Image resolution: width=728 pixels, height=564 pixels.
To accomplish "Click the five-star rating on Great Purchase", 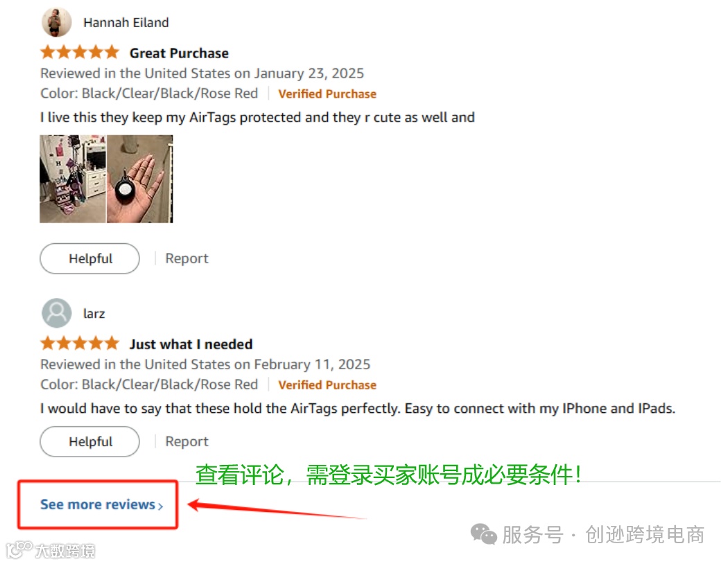I will tap(80, 53).
